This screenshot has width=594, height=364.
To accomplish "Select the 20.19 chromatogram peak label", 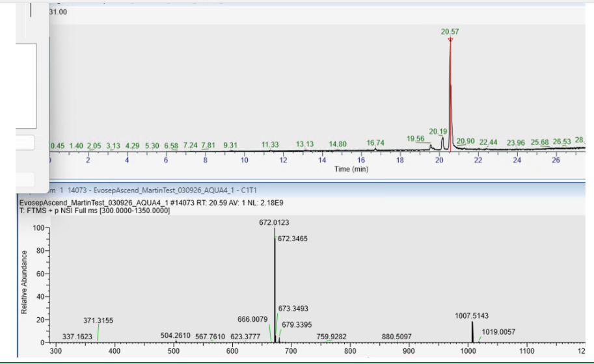I will 438,131.
